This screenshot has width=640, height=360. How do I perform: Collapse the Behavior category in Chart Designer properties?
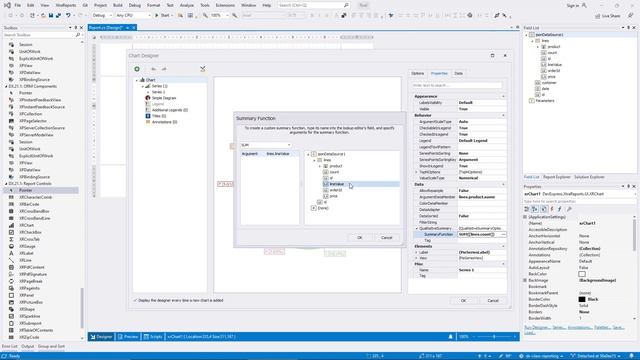(503, 116)
